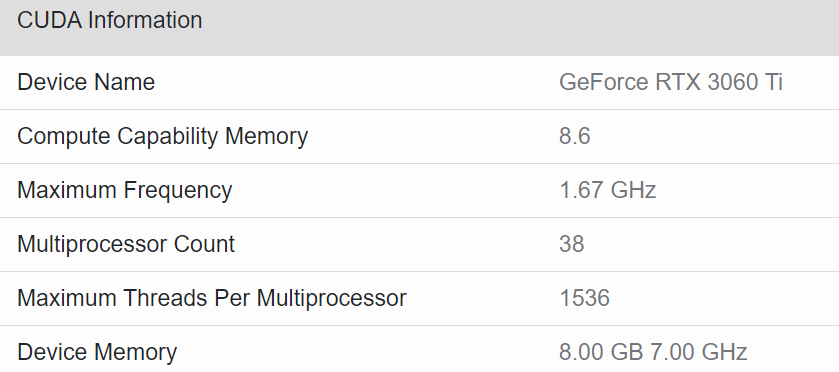
Task: Click RTX in the device name value
Action: pyautogui.click(x=678, y=82)
